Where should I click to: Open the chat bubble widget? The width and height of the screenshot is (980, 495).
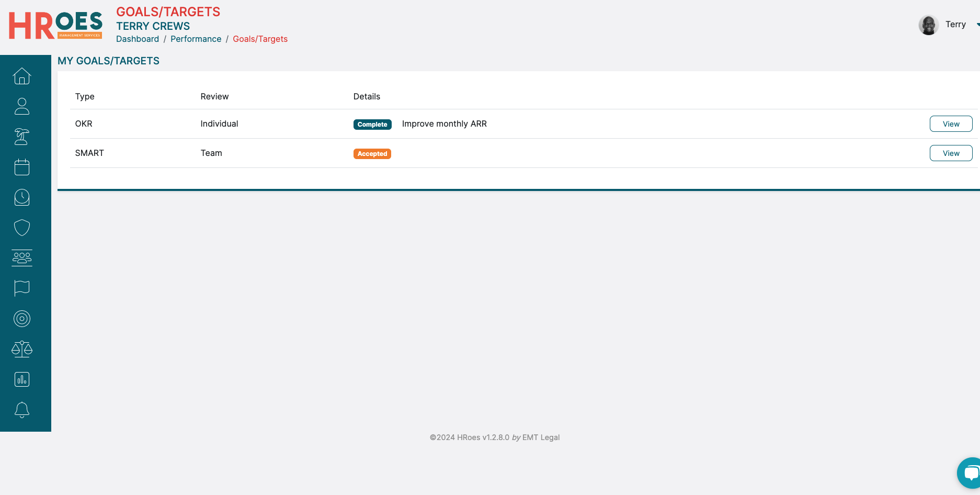[x=970, y=474]
